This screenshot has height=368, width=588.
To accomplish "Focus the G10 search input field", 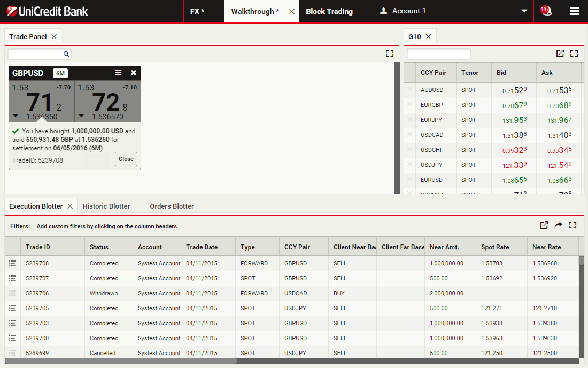I will point(438,54).
